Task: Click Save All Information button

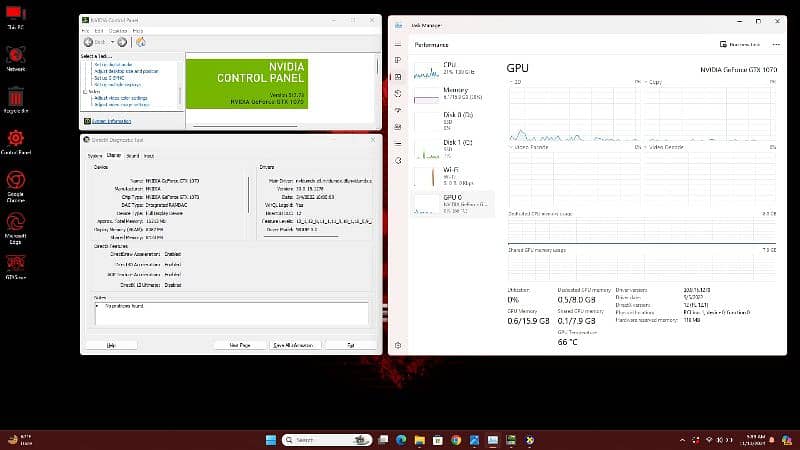Action: tap(293, 344)
